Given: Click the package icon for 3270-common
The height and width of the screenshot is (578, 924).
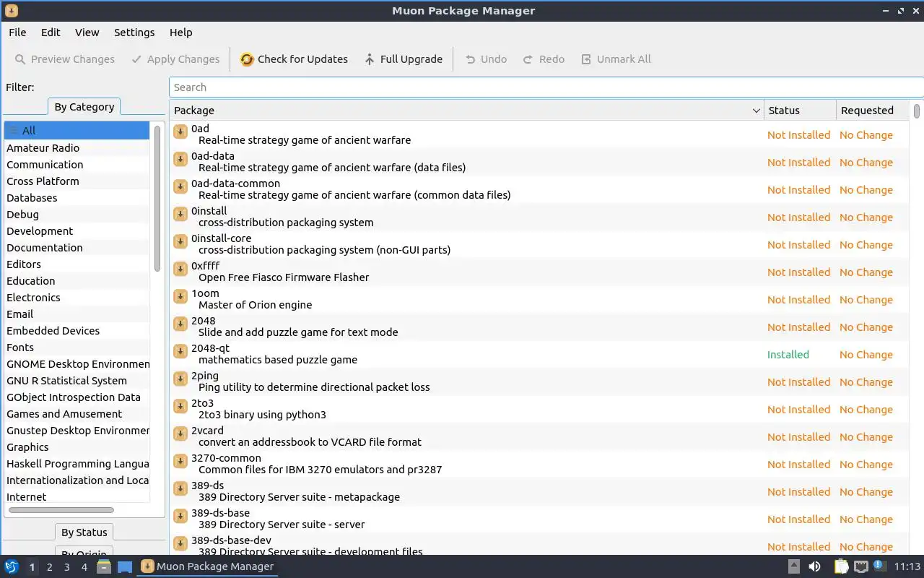Looking at the screenshot, I should click(180, 461).
